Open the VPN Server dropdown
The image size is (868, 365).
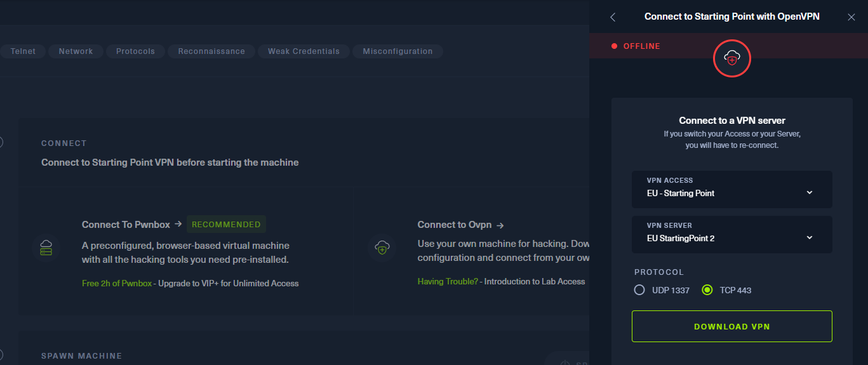pyautogui.click(x=731, y=234)
